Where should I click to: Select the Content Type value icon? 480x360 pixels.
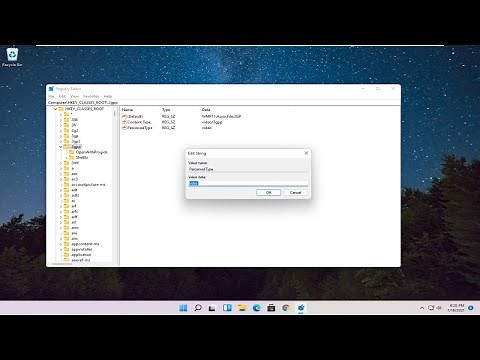[x=125, y=122]
